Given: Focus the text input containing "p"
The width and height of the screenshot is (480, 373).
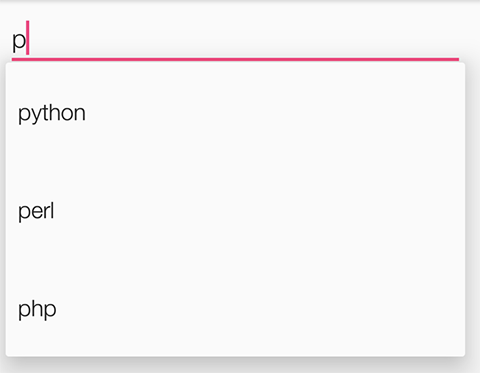Looking at the screenshot, I should (235, 39).
